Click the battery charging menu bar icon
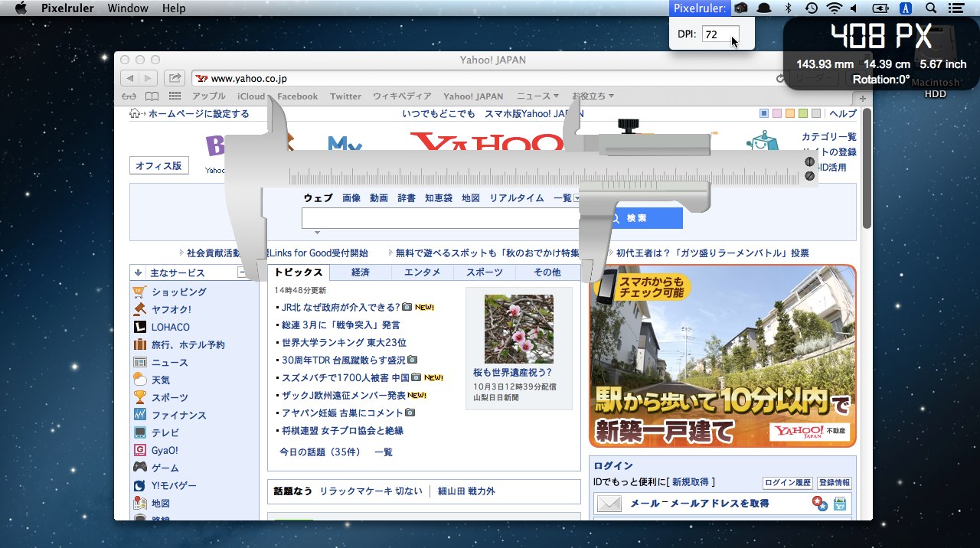The image size is (980, 548). click(881, 8)
